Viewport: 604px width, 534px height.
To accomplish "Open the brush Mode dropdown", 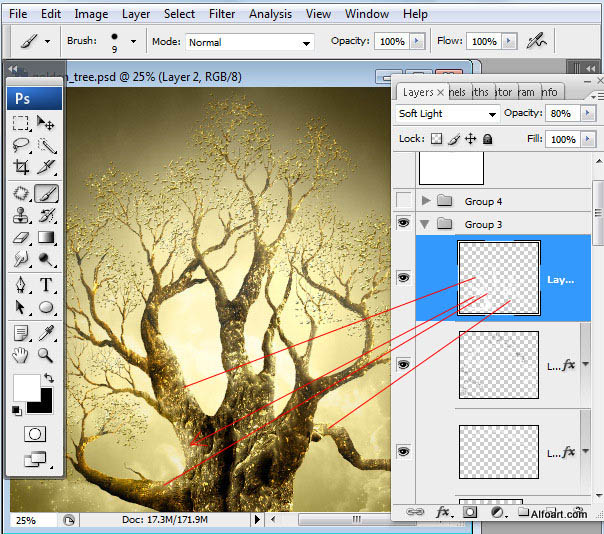I will 248,42.
